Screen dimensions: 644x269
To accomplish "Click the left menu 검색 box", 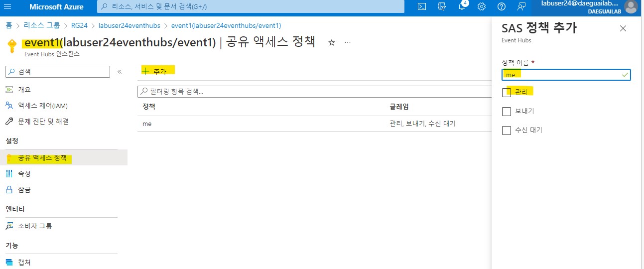I will (x=58, y=72).
